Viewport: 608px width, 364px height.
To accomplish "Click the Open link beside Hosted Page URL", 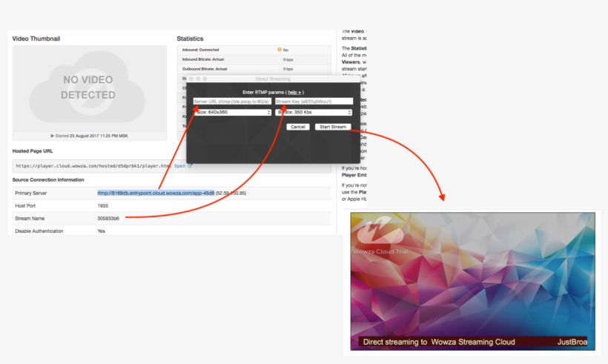I will 179,166.
